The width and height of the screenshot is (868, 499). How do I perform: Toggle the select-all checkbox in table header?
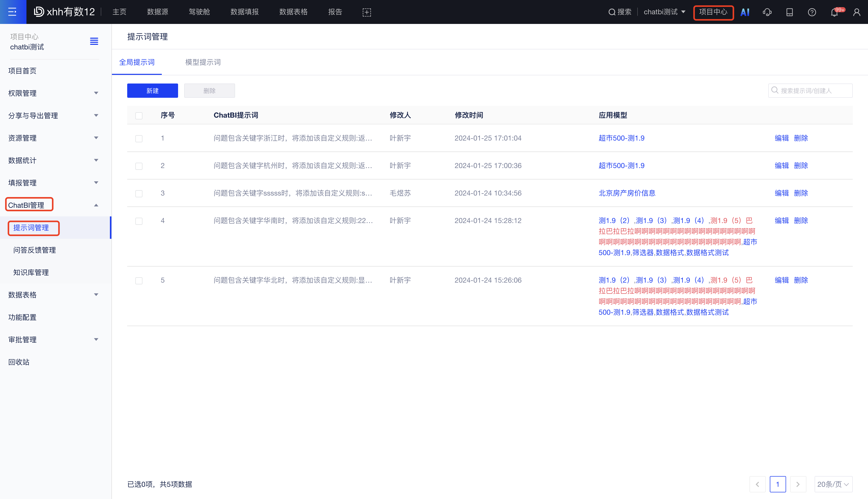pyautogui.click(x=139, y=116)
